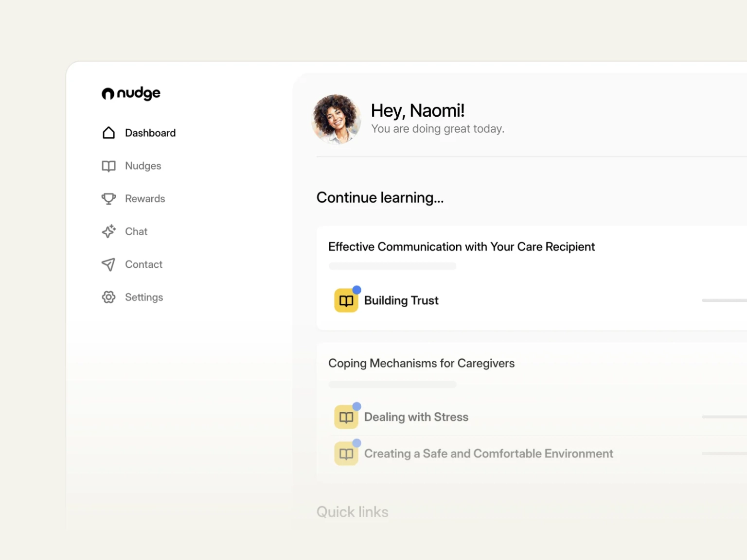Click the Contact paper plane icon
This screenshot has width=747, height=560.
coord(108,264)
